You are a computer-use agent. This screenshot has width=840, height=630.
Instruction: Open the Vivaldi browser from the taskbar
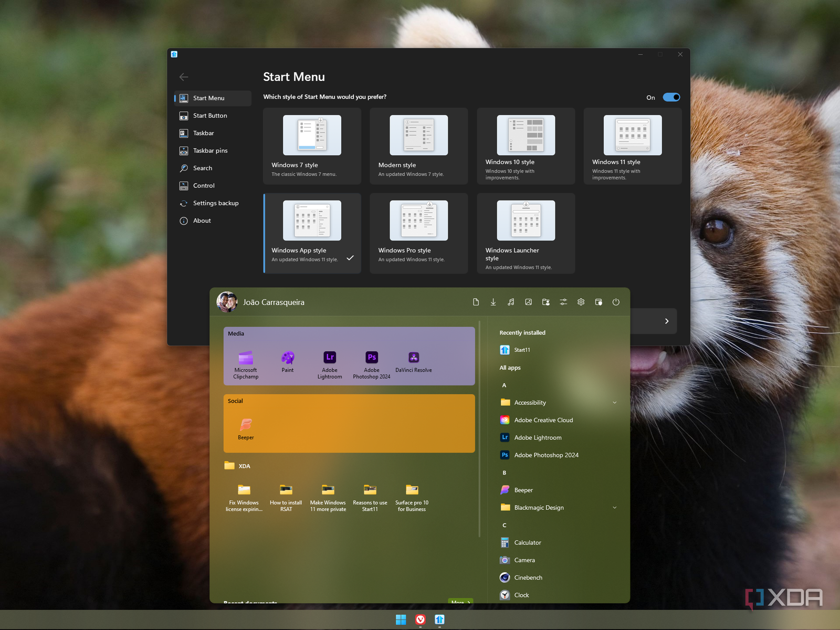click(x=421, y=619)
